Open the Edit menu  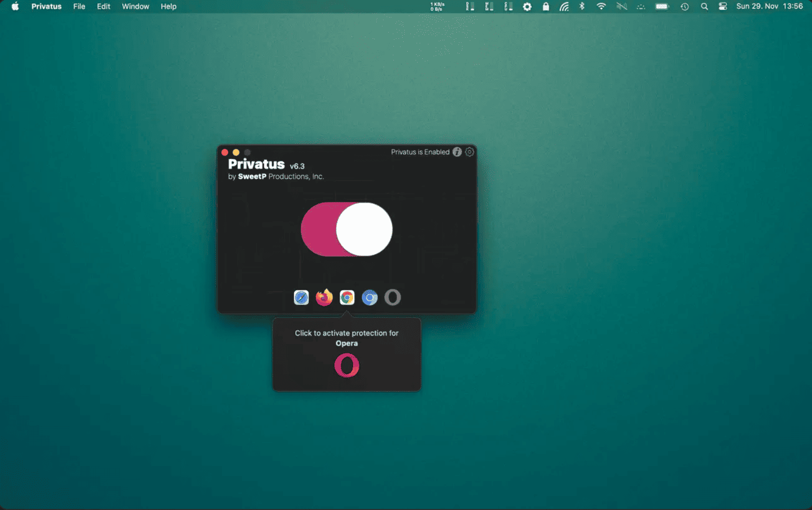click(x=103, y=6)
